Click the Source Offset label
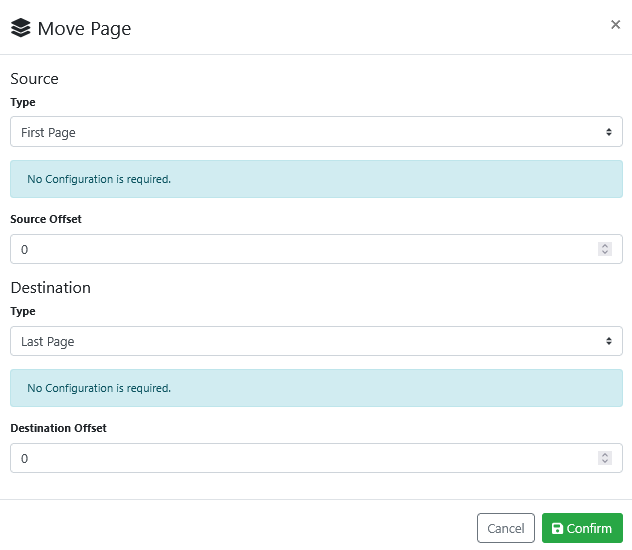 coord(46,219)
